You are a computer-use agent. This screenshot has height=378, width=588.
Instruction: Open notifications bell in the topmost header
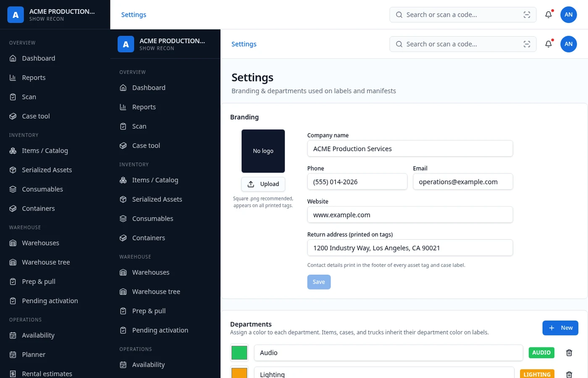click(549, 15)
